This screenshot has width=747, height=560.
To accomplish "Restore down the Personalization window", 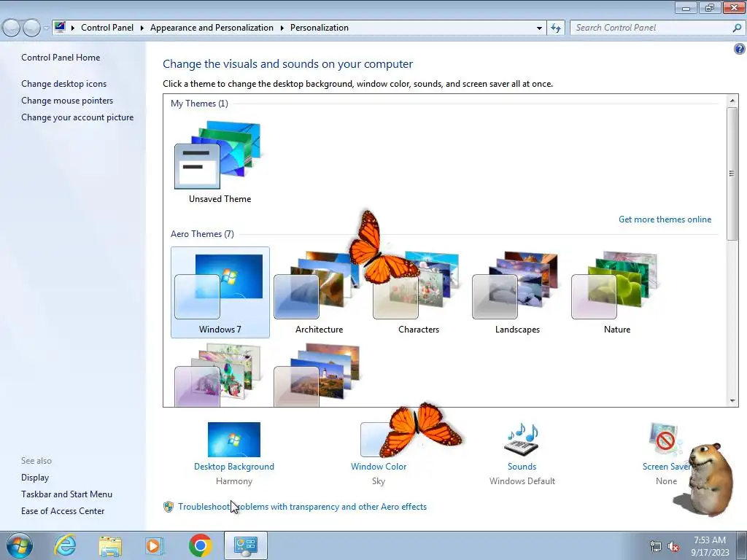I will pyautogui.click(x=710, y=7).
